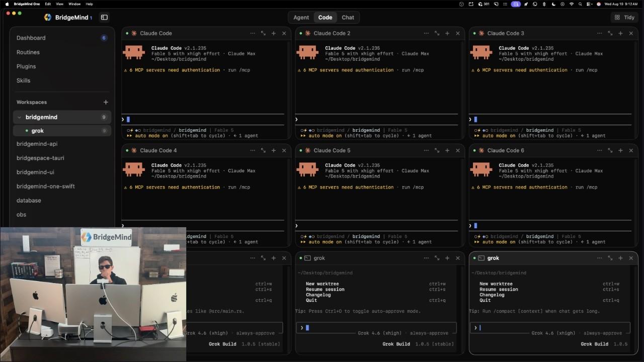This screenshot has width=644, height=362.
Task: Open the Window menu in the menu bar
Action: (74, 4)
